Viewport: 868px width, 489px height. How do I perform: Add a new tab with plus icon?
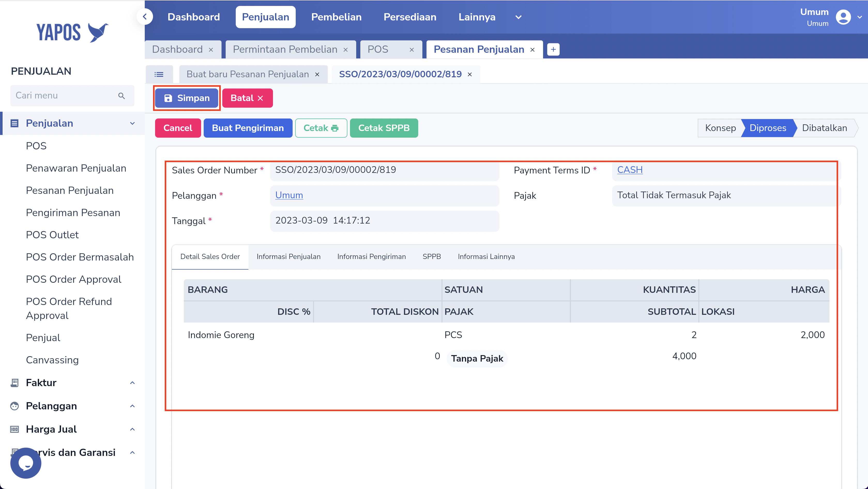point(553,50)
